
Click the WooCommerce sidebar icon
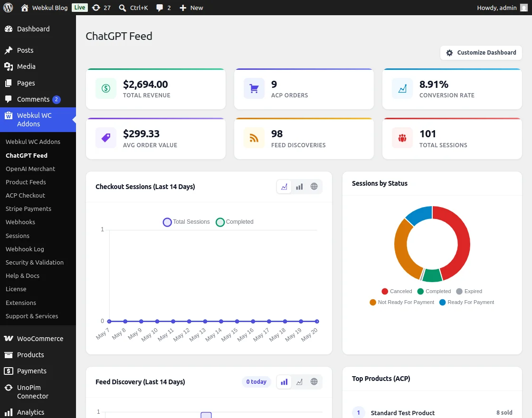9,338
